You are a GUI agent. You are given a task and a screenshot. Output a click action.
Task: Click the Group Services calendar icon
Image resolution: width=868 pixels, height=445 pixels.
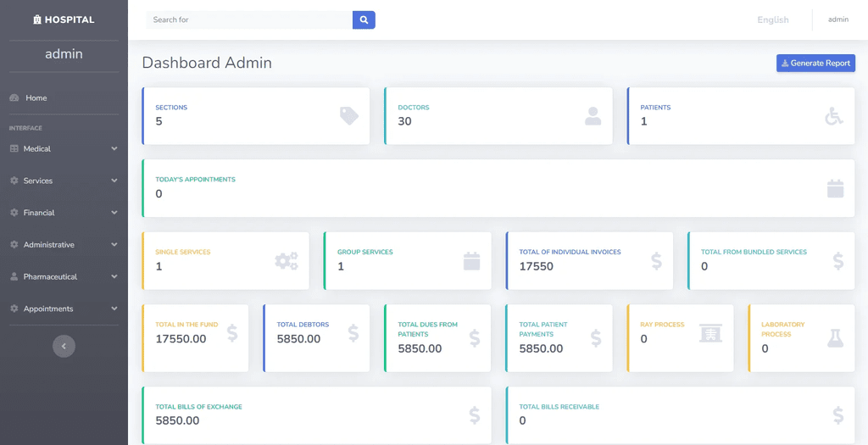471,261
